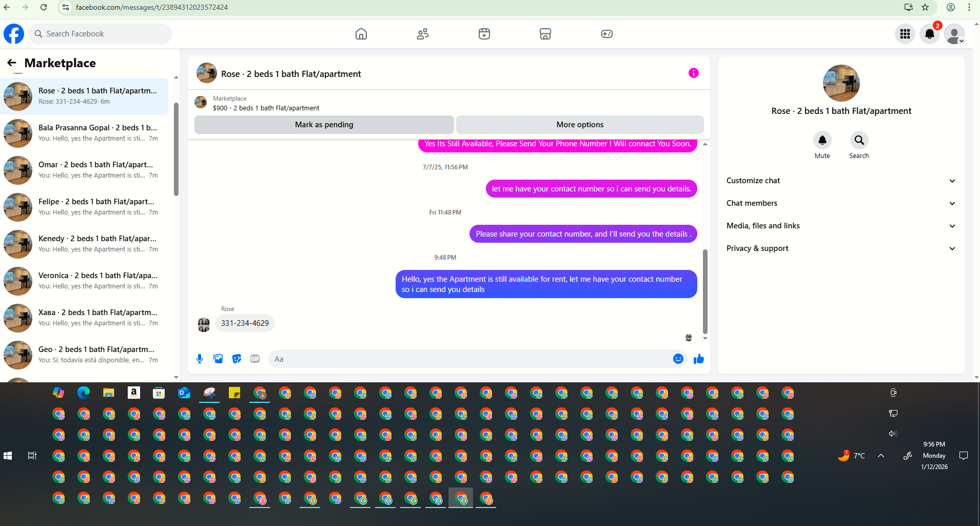Show hidden system tray icons
The width and height of the screenshot is (980, 526).
pos(881,456)
